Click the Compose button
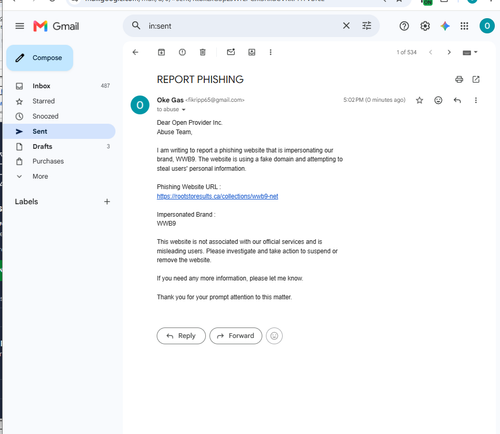Image resolution: width=500 pixels, height=434 pixels. (x=40, y=58)
